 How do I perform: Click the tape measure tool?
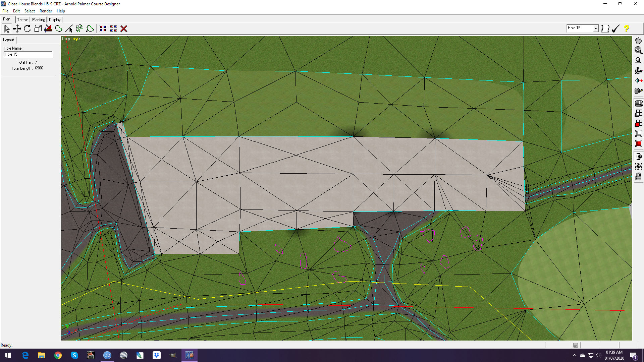pos(638,91)
